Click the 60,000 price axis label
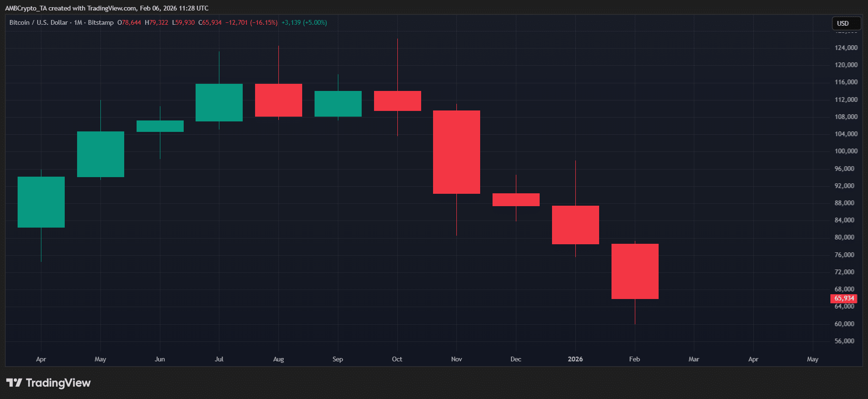This screenshot has height=399, width=868. [x=845, y=324]
